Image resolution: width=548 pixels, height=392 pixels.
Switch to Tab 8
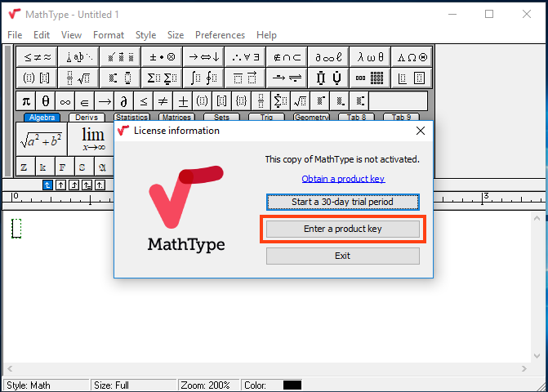[356, 118]
